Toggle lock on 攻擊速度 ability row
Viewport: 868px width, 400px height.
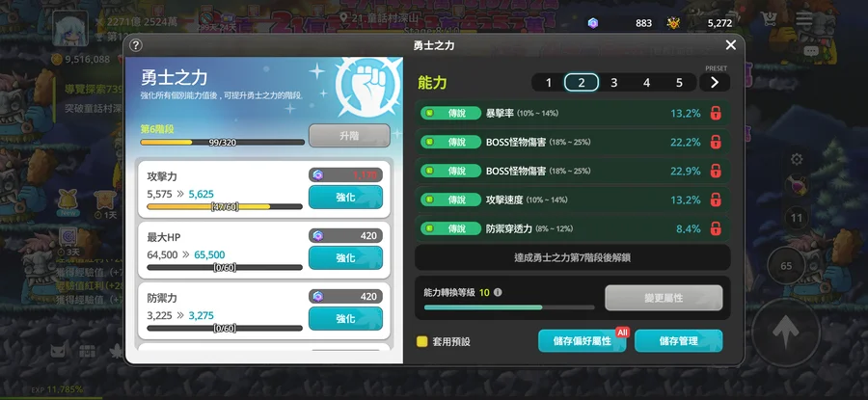(716, 200)
